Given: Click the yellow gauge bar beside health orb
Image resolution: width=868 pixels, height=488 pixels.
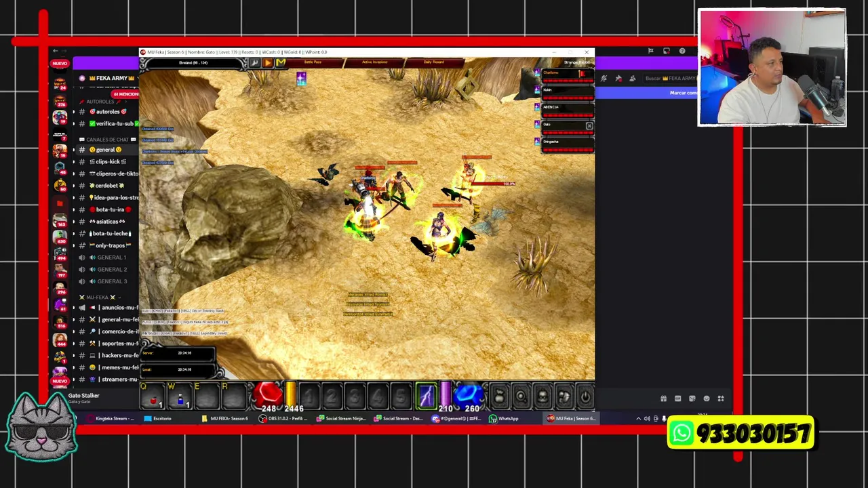Looking at the screenshot, I should coord(291,393).
